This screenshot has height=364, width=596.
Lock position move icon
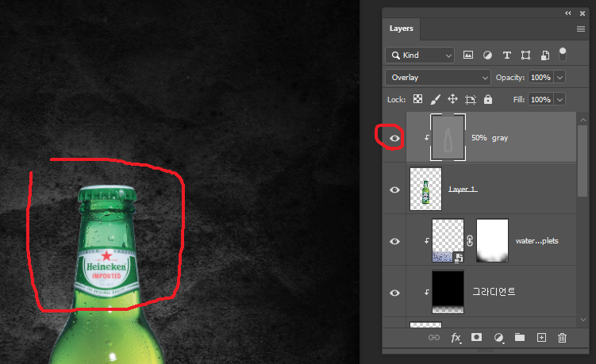(452, 99)
